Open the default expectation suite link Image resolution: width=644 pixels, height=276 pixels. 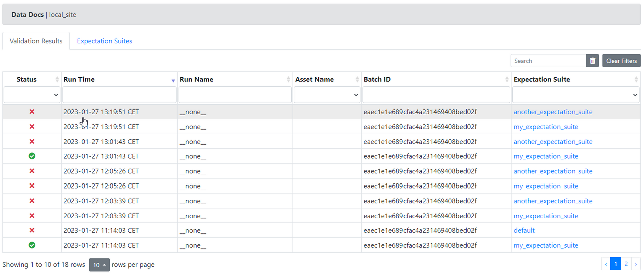click(524, 231)
